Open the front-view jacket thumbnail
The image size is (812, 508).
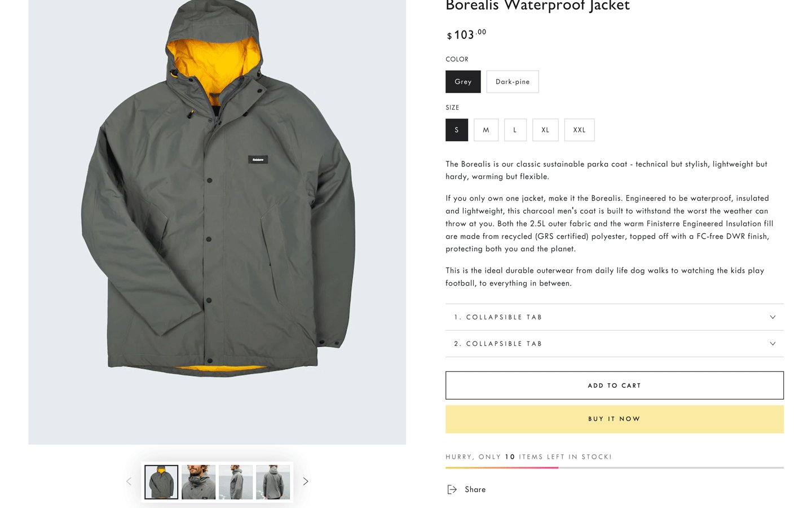click(161, 482)
